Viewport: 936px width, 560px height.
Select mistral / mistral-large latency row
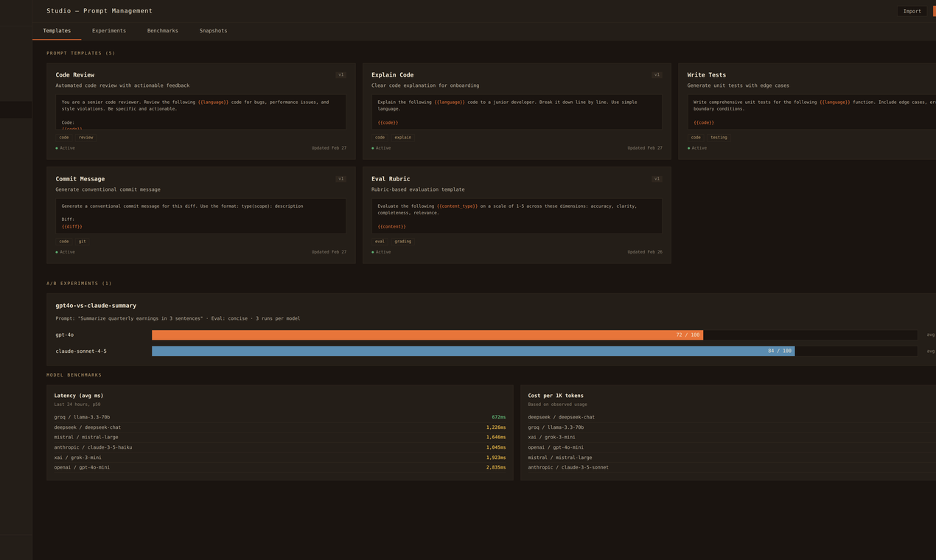[280, 438]
